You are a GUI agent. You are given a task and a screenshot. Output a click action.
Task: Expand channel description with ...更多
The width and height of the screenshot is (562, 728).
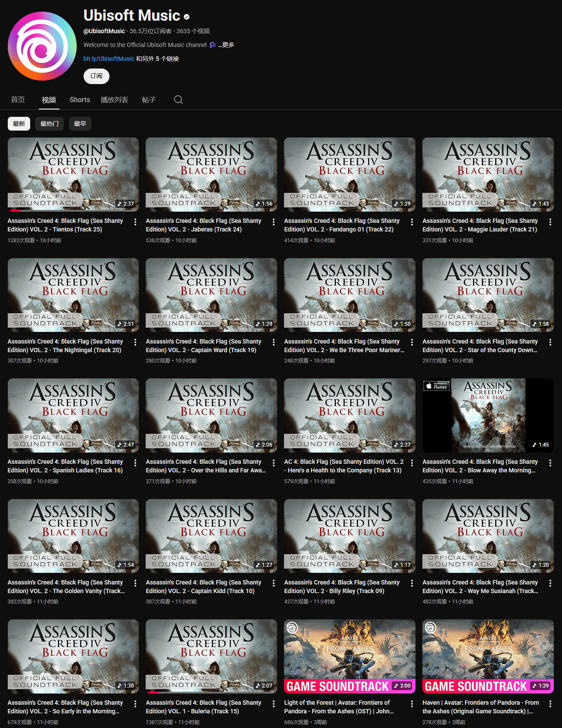point(226,45)
